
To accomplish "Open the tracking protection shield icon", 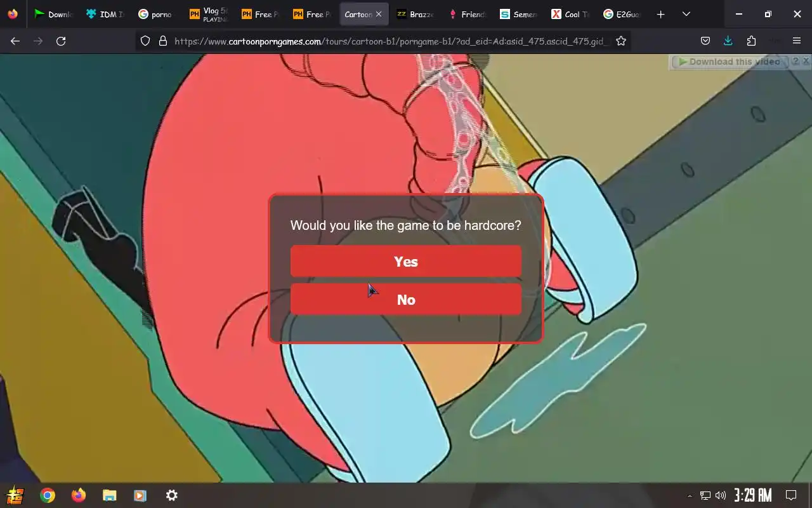I will [145, 41].
